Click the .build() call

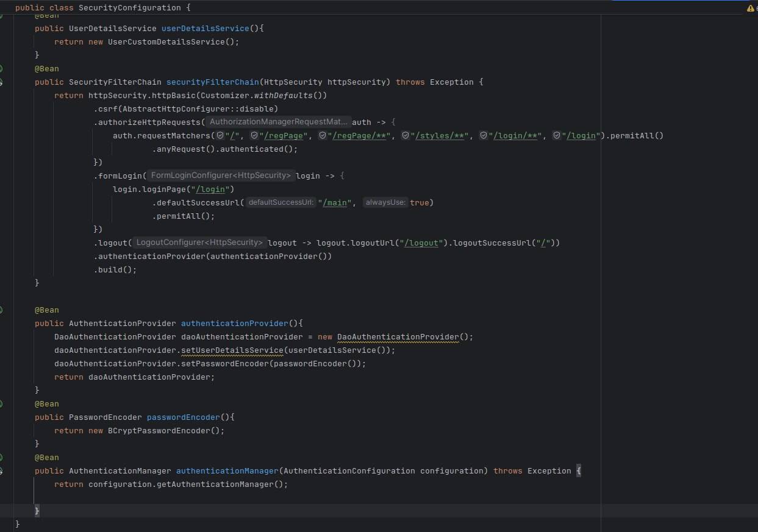click(x=115, y=269)
